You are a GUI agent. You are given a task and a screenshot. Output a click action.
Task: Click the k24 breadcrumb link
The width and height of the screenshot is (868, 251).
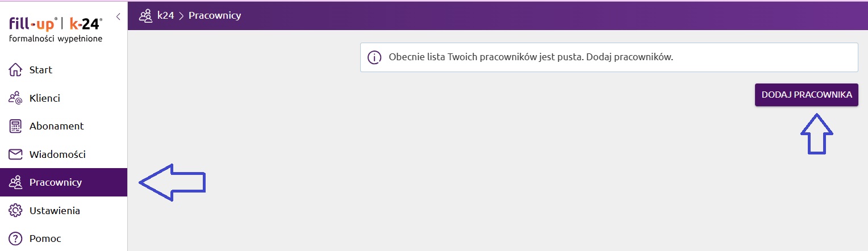pyautogui.click(x=165, y=15)
